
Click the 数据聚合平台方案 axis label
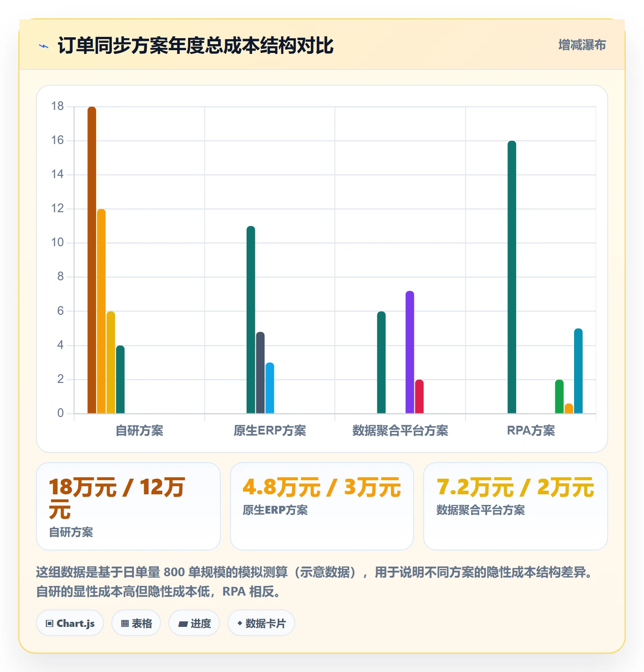(x=400, y=431)
